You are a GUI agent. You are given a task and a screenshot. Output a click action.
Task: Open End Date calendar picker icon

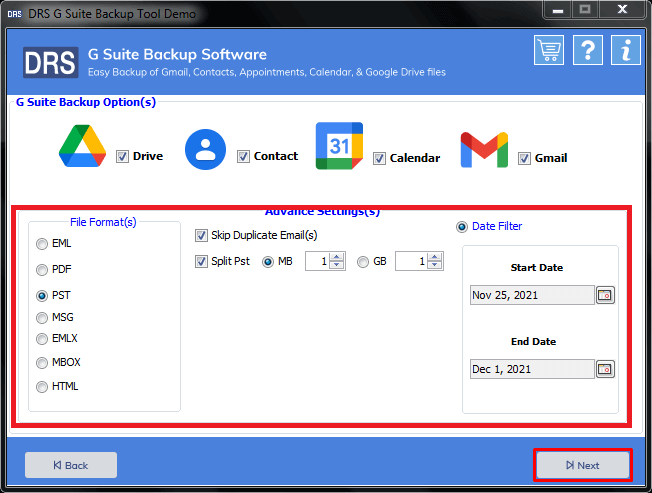(x=605, y=369)
